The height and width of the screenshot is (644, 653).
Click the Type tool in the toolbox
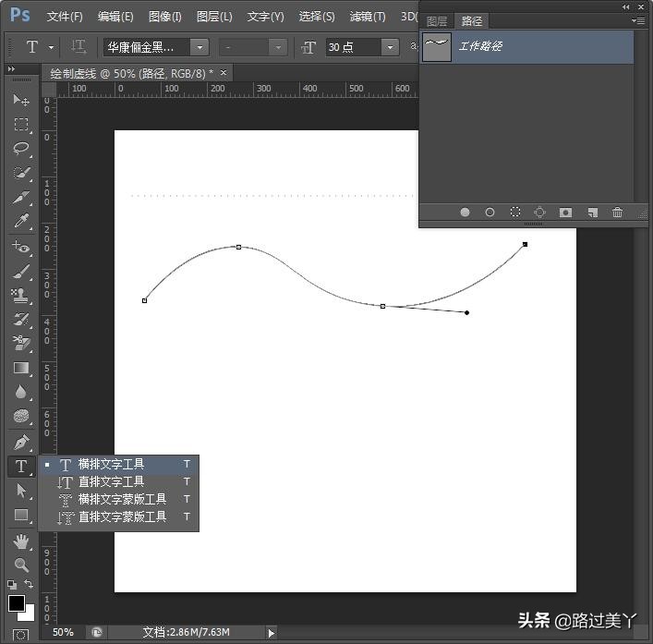(21, 466)
